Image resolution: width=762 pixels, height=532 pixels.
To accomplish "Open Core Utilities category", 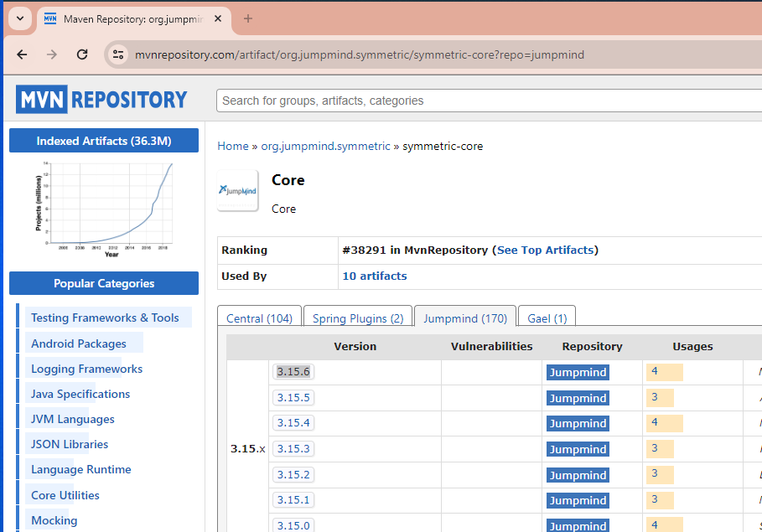I will tap(65, 495).
